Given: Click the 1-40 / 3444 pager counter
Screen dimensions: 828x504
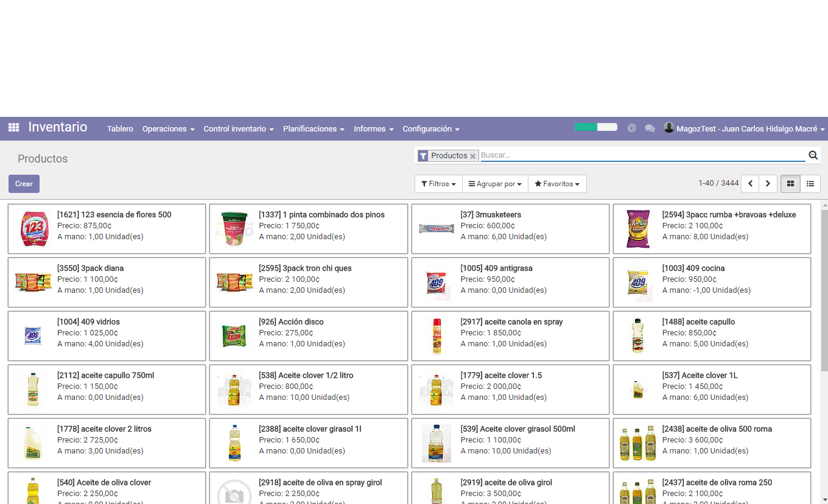Looking at the screenshot, I should pyautogui.click(x=718, y=183).
